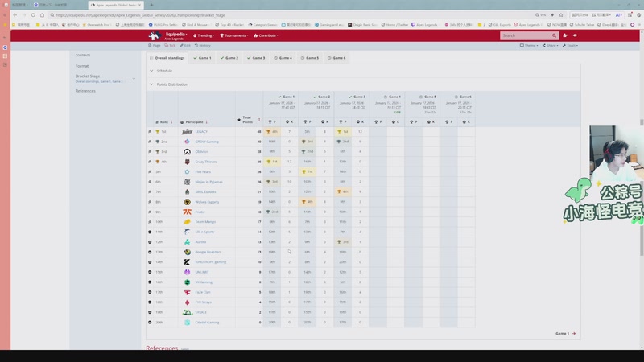
Task: Open the Talk tab
Action: [170, 46]
